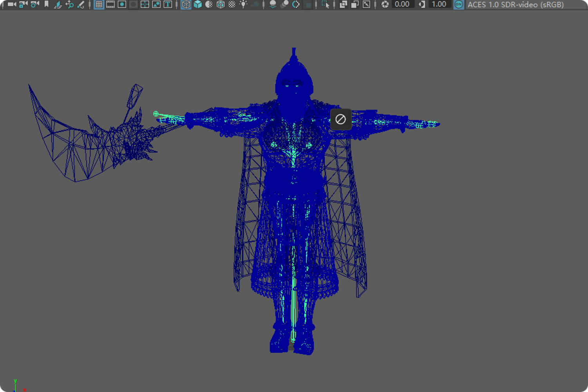Viewport: 588px width, 392px height.
Task: Enable Use Default Material shading
Action: coord(209,4)
